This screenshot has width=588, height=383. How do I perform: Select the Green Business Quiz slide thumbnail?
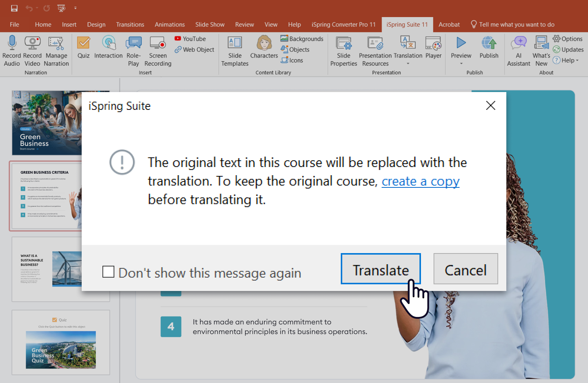61,342
